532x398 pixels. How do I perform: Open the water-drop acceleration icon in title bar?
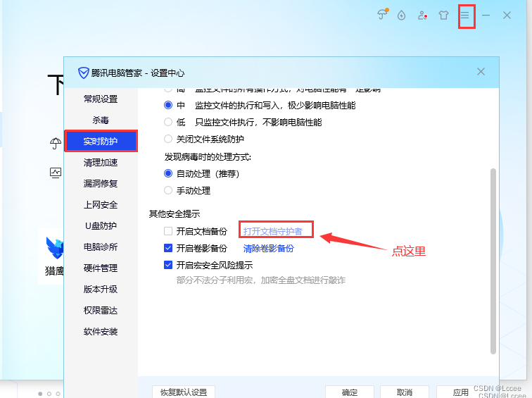coord(401,15)
